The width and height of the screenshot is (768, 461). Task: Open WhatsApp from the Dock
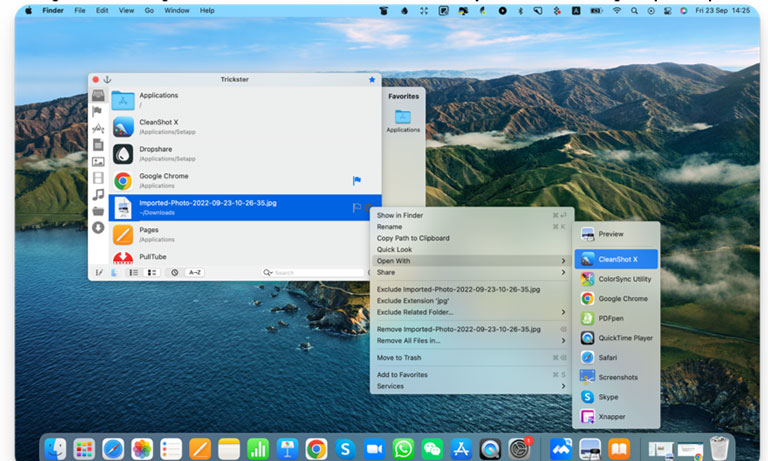(403, 448)
